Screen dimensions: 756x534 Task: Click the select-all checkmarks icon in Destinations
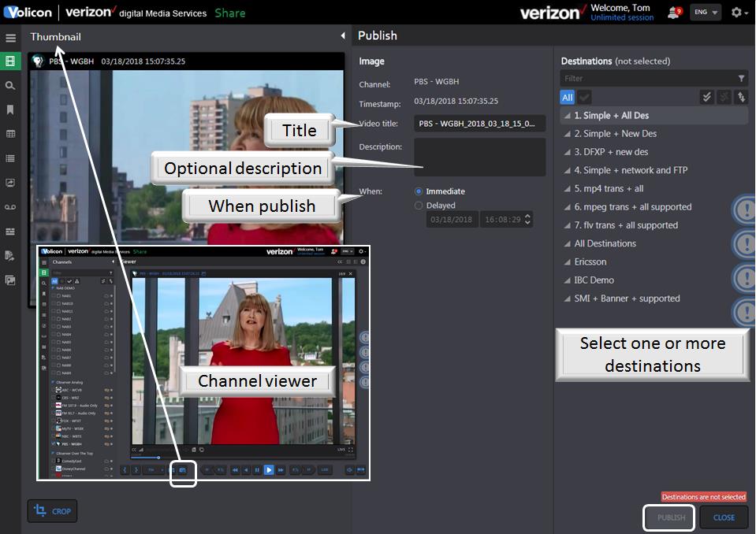click(706, 96)
